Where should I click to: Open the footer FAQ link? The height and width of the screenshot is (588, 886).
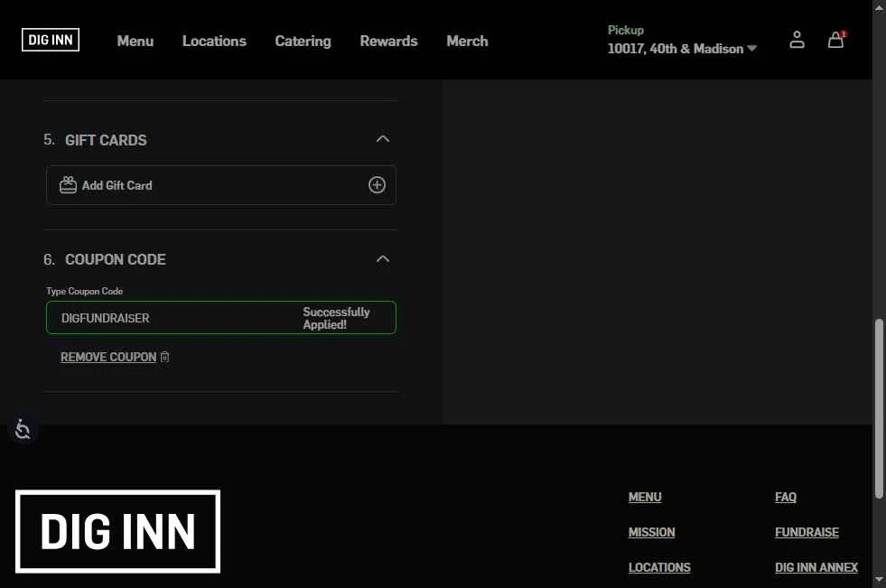point(786,497)
